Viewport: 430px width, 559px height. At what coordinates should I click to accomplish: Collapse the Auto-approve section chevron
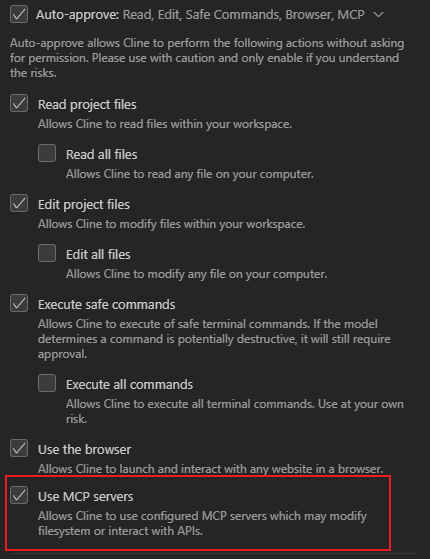click(x=378, y=15)
